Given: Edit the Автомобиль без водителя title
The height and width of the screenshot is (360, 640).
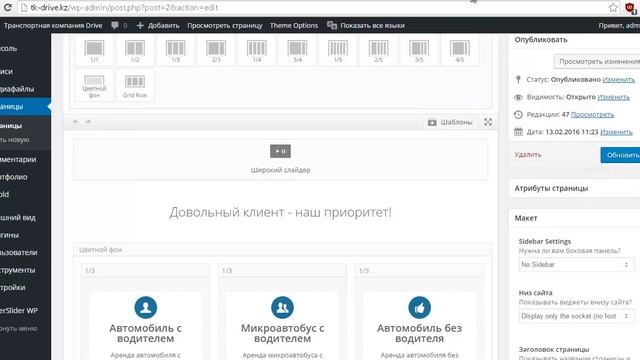Looking at the screenshot, I should coord(420,333).
